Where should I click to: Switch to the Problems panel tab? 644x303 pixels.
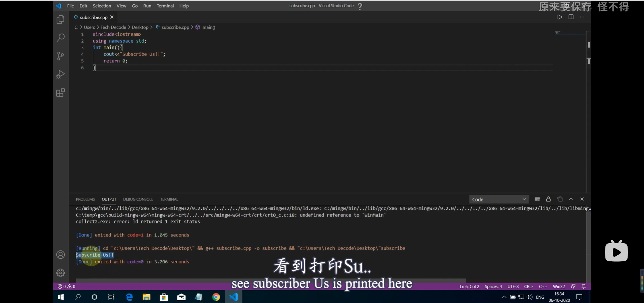85,199
